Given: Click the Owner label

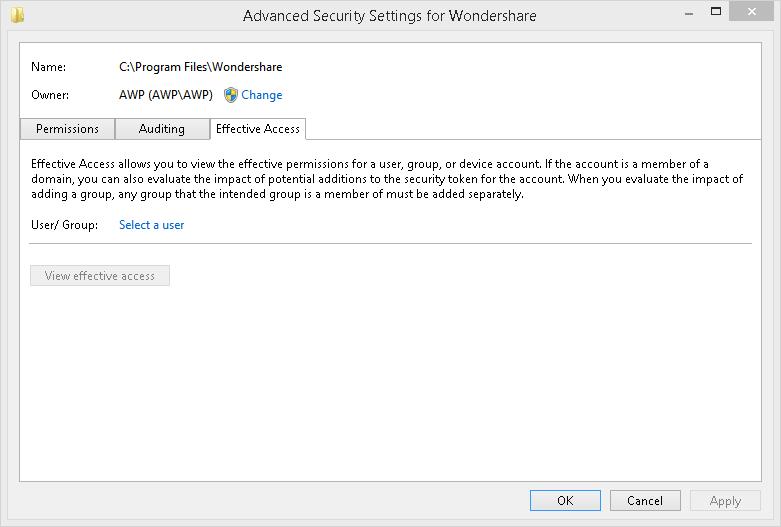Looking at the screenshot, I should click(x=50, y=95).
